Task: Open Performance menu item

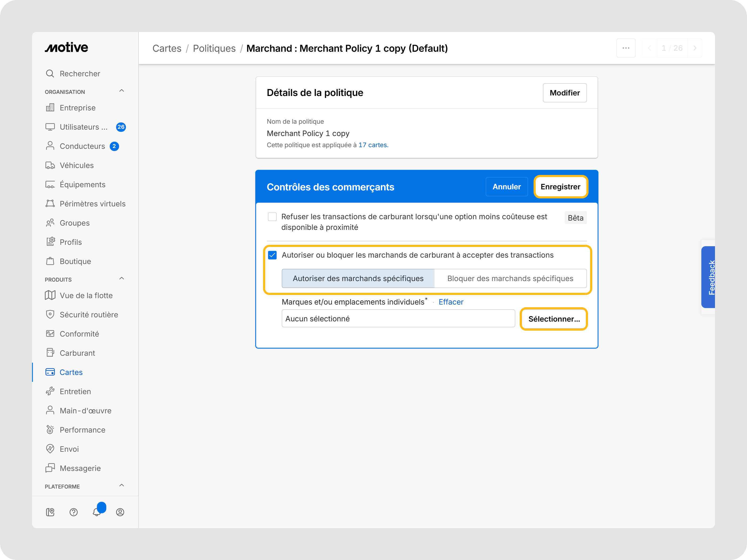Action: (82, 430)
